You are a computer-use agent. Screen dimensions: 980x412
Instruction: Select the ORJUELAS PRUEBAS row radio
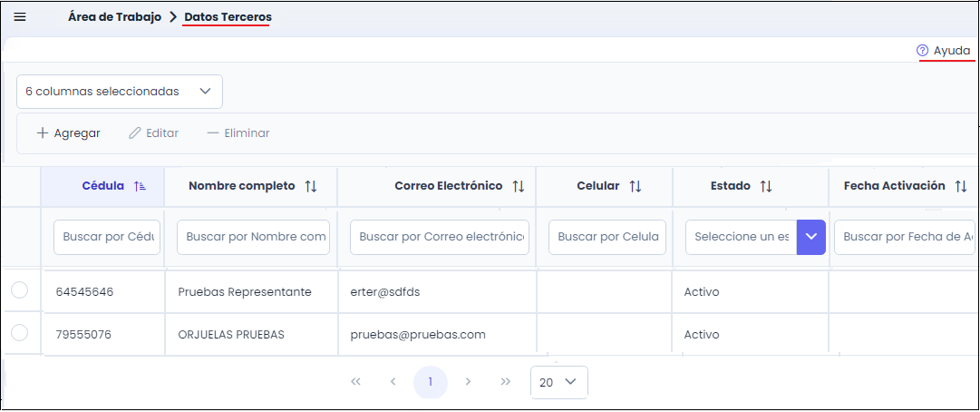20,333
